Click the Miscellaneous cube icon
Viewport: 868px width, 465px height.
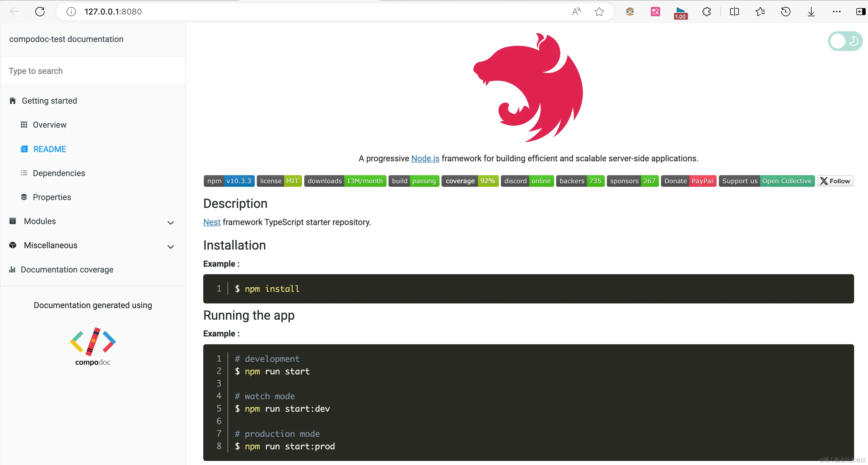coord(13,245)
